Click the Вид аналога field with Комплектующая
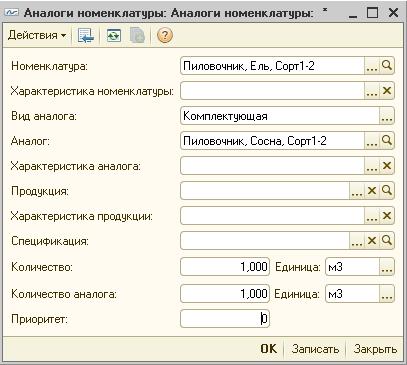407x365 pixels. (x=280, y=116)
